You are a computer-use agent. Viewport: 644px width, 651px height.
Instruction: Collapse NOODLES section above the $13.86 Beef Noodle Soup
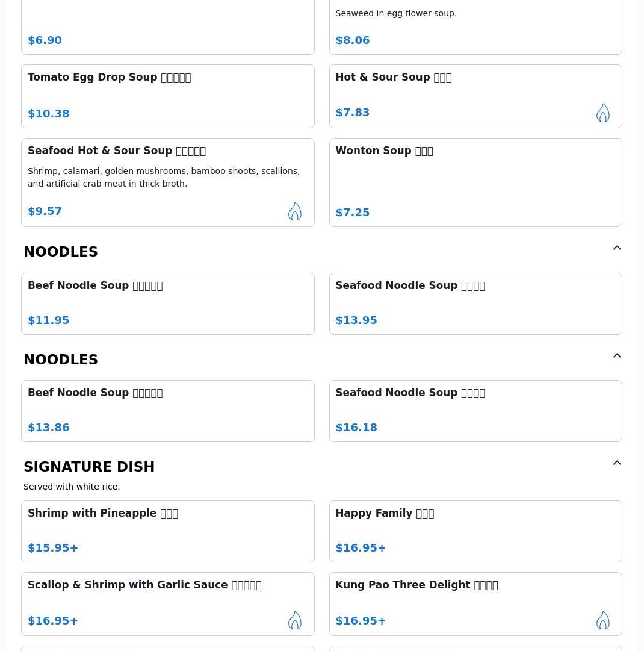pyautogui.click(x=617, y=356)
